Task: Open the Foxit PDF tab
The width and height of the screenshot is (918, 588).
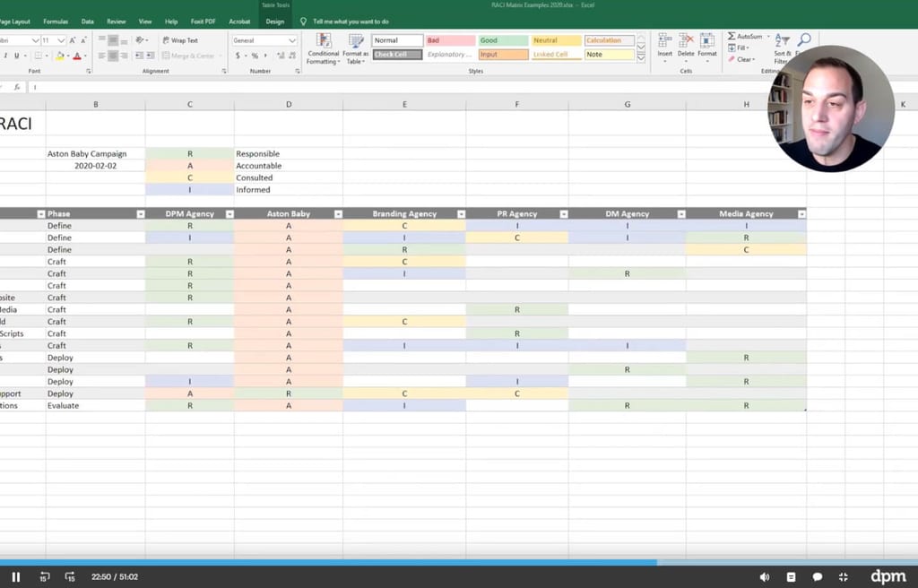Action: pyautogui.click(x=204, y=22)
